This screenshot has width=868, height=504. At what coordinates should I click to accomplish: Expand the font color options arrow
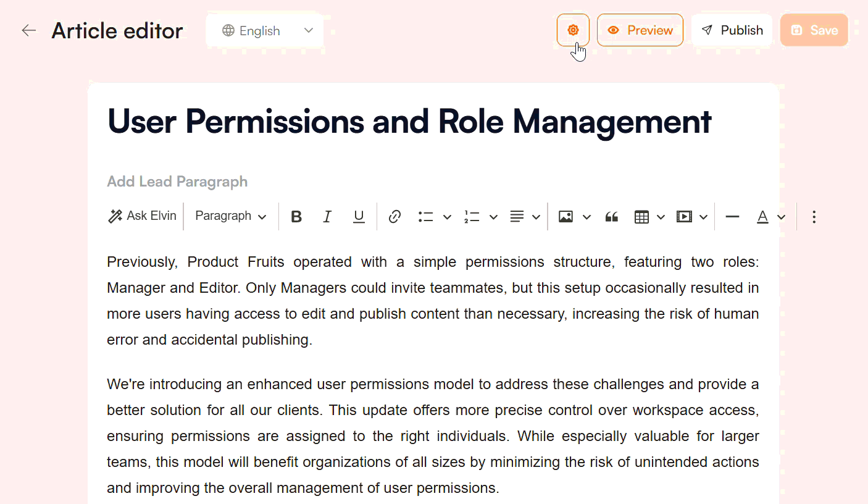[781, 217]
